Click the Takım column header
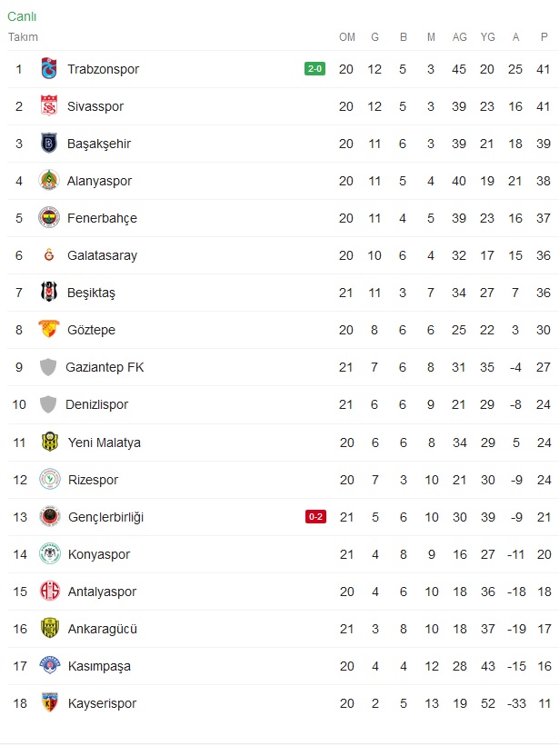The height and width of the screenshot is (756, 559). click(23, 37)
